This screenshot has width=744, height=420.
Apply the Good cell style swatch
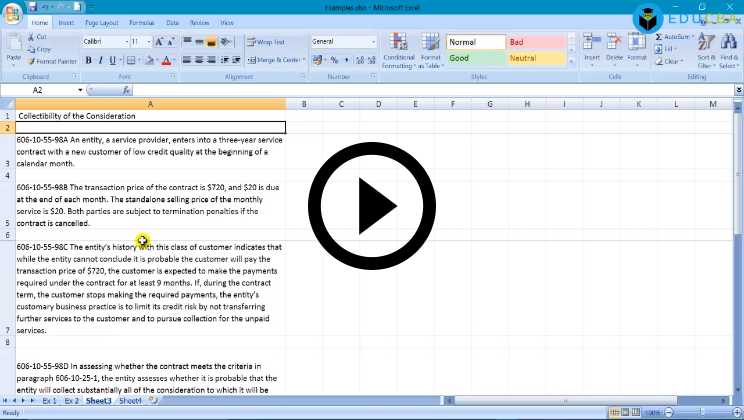click(x=475, y=58)
